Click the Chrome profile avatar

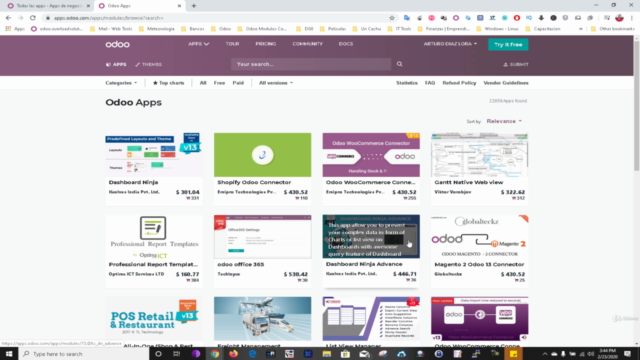619,18
